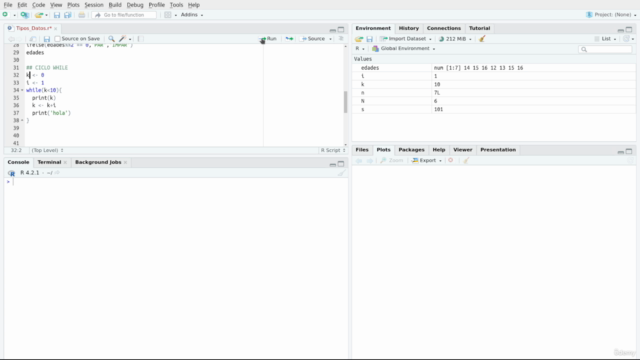The width and height of the screenshot is (640, 360).
Task: Click the view current working directory arrow icon
Action: click(x=57, y=173)
